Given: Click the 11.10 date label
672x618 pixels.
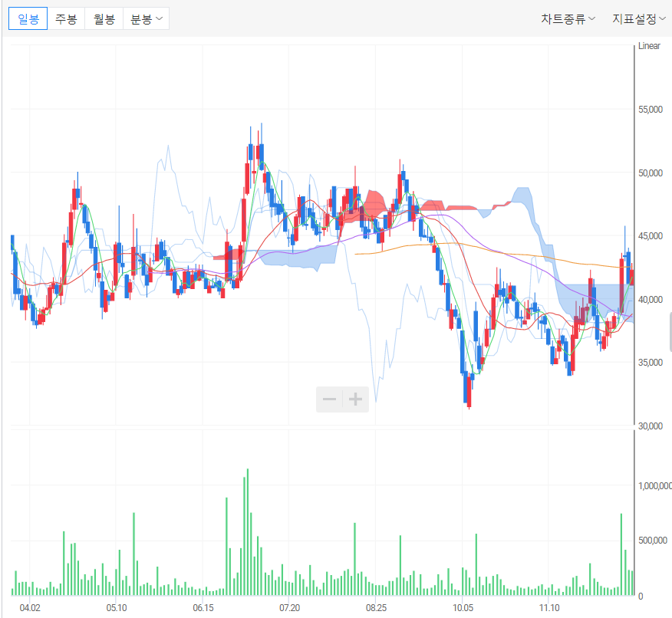Looking at the screenshot, I should click(x=549, y=608).
